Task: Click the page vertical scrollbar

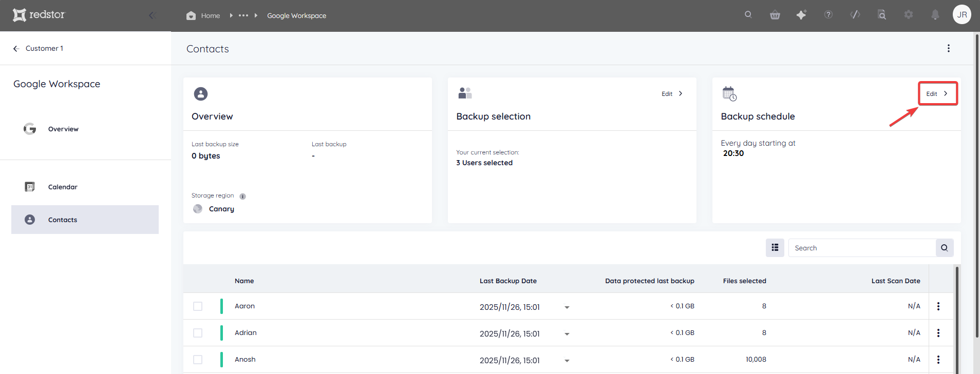Action: tap(976, 185)
